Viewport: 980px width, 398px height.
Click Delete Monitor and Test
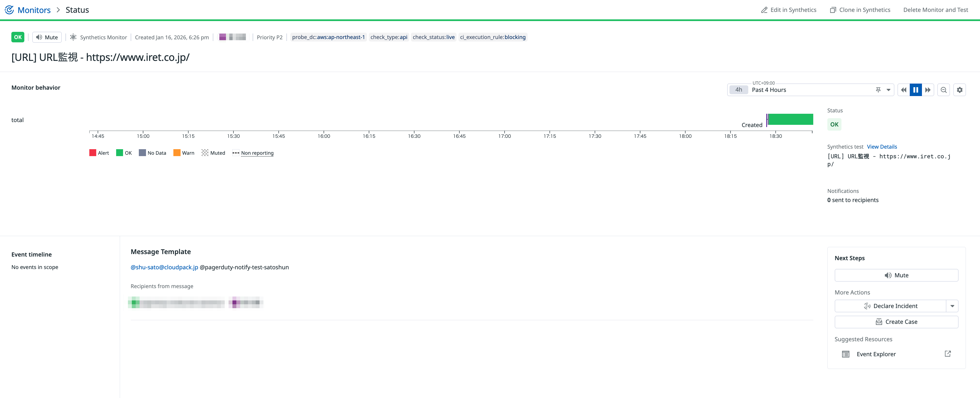point(935,10)
